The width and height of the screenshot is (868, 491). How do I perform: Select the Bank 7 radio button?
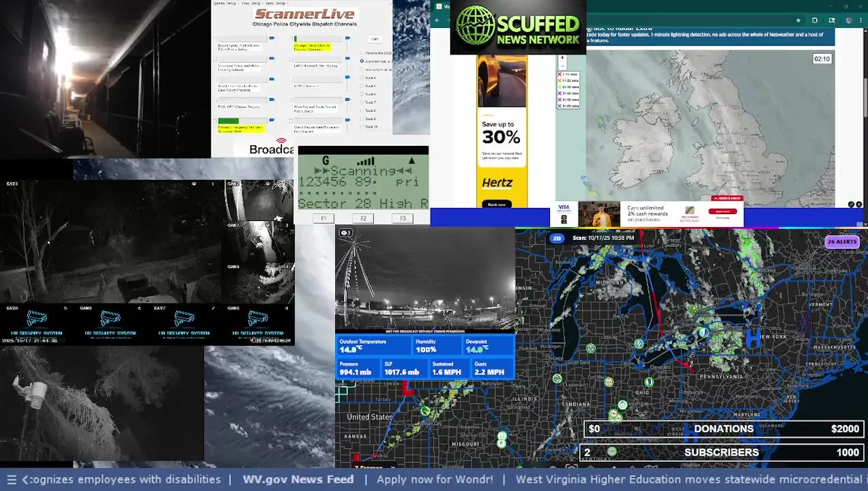(362, 102)
